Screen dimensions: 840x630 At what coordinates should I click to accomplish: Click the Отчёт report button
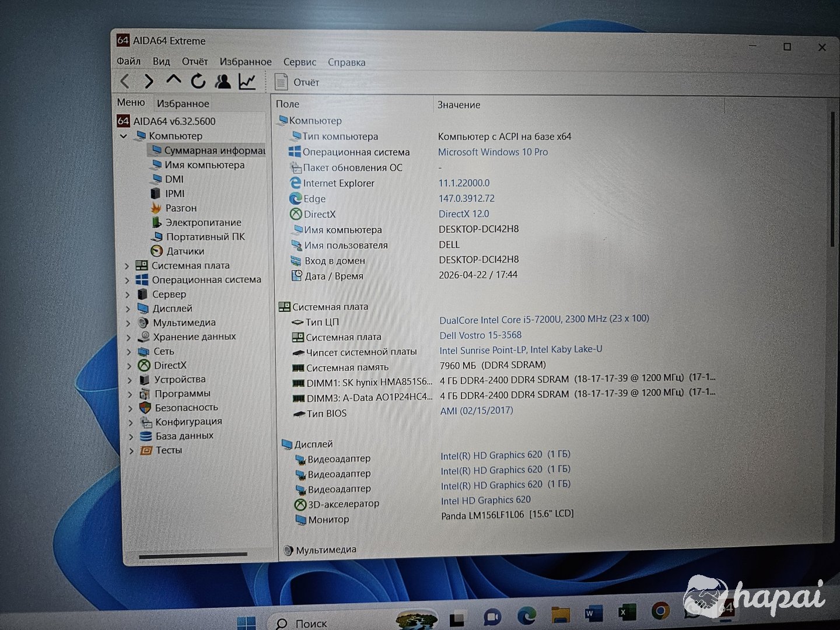click(297, 82)
